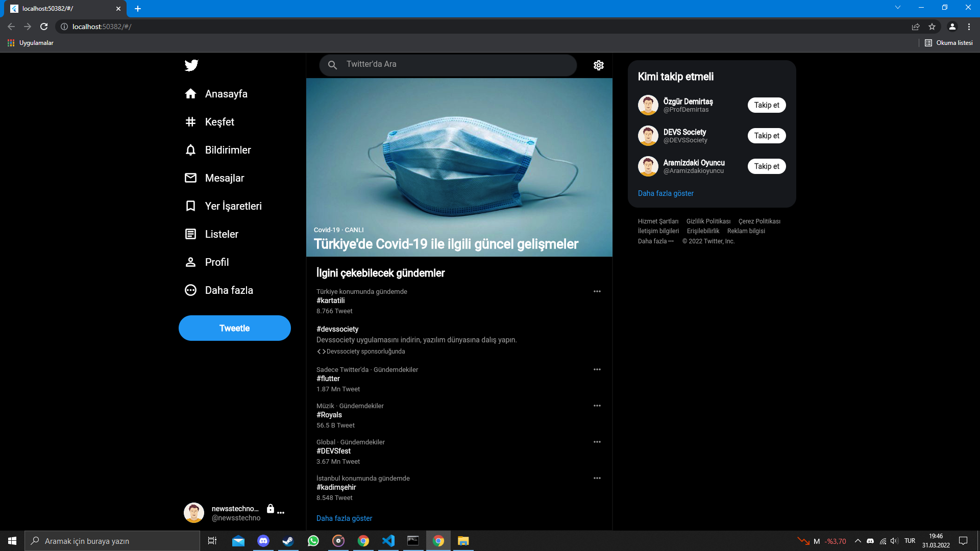Open Visual Studio Code from taskbar
The image size is (980, 551).
coord(388,541)
